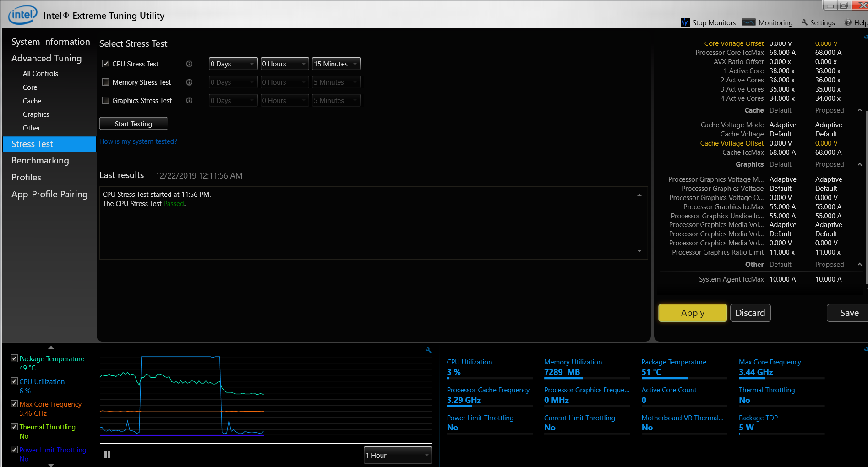
Task: Open the Benchmarking section
Action: 40,161
